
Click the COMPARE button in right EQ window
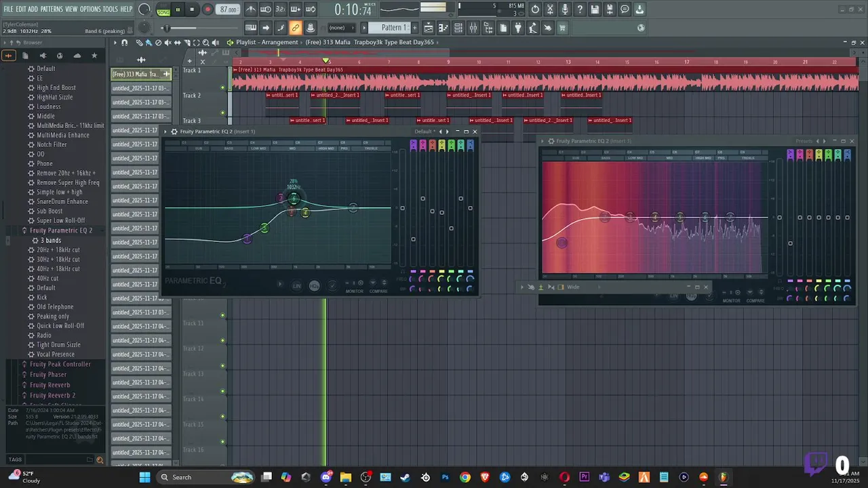point(755,301)
